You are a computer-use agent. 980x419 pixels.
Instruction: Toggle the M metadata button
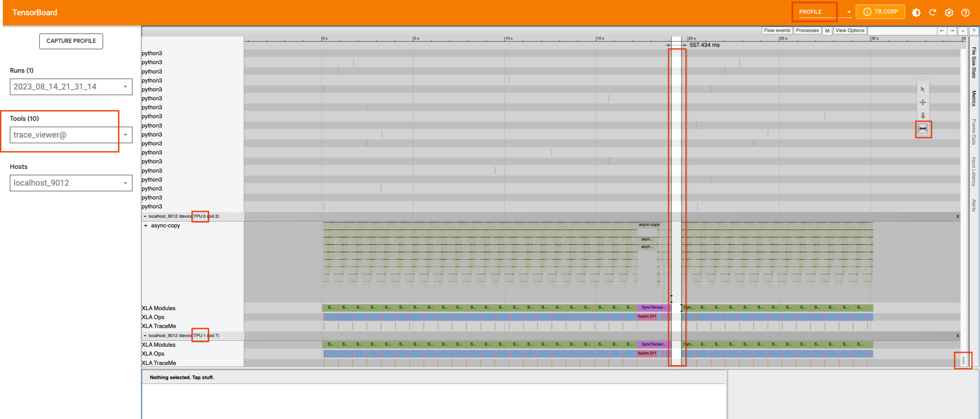point(827,31)
